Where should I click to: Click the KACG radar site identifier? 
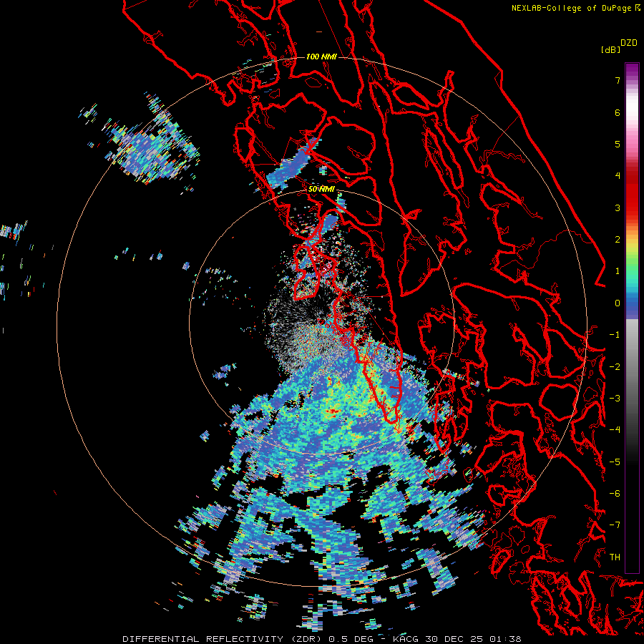click(x=406, y=639)
